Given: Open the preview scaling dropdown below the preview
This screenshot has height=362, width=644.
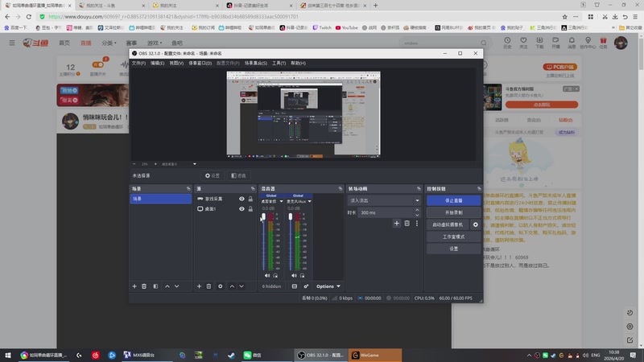Looking at the screenshot, I should click(195, 164).
